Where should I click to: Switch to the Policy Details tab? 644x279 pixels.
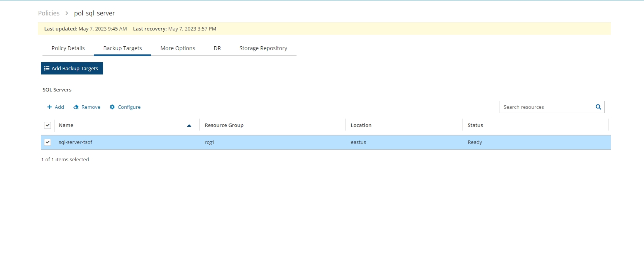click(68, 48)
